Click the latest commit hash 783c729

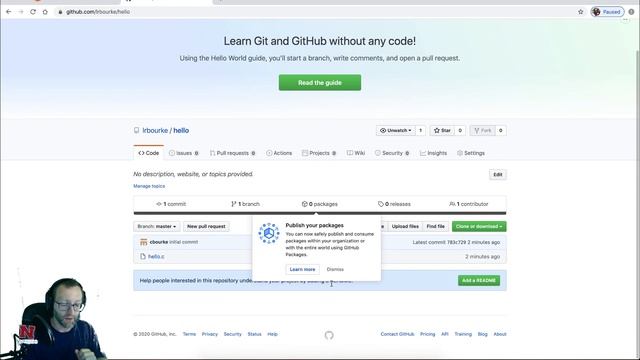456,242
